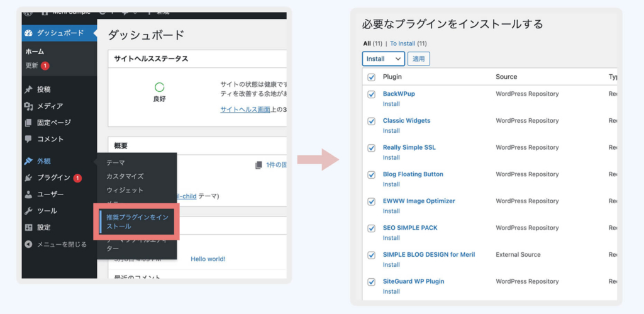Click the paintbrush icon beside 外観
644x314 pixels.
(28, 161)
